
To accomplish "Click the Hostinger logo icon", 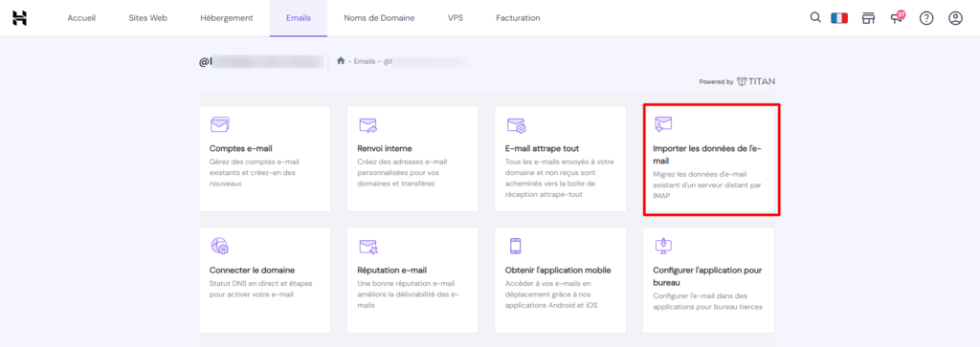I will click(20, 18).
